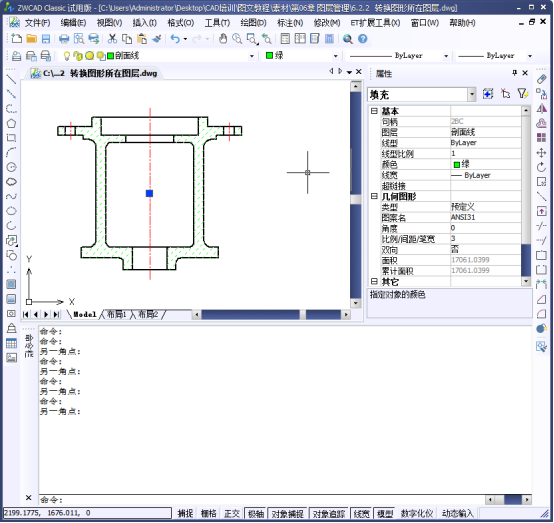Click the command line input field

(261, 500)
